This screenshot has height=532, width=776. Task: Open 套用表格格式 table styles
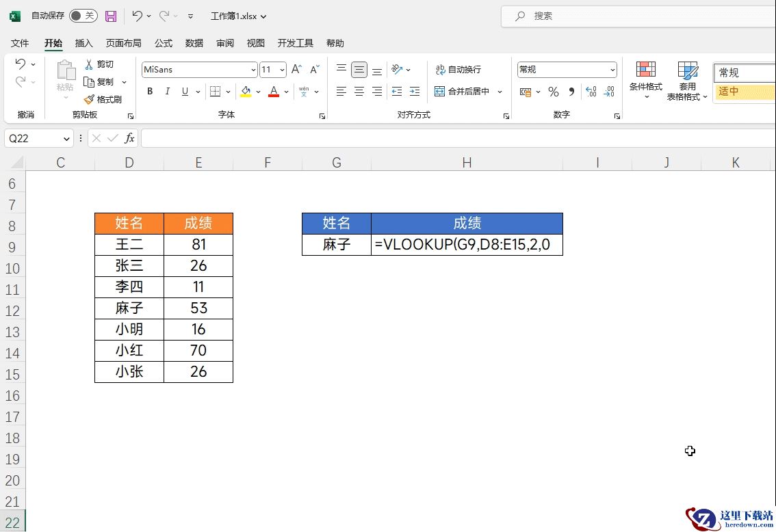tap(688, 81)
